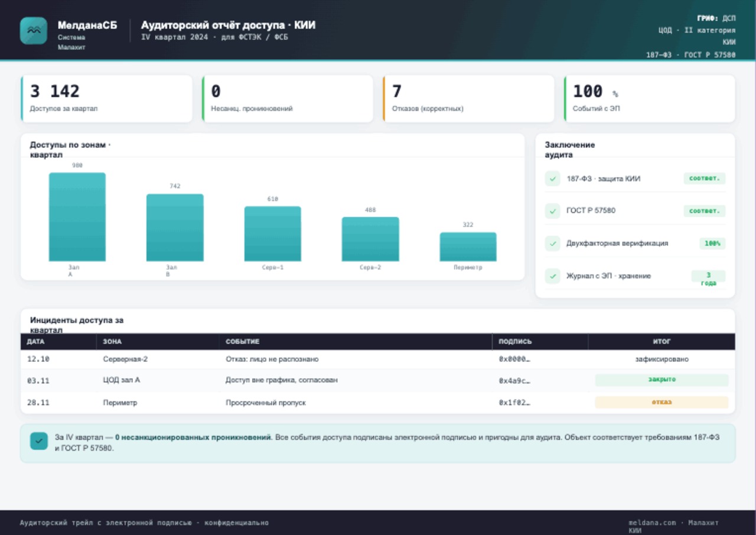The image size is (756, 535).
Task: Select the Периметр bar in the chart
Action: 468,247
